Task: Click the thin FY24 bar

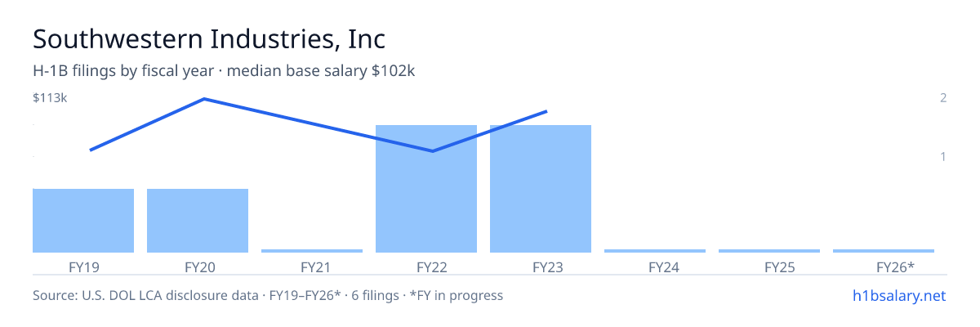Action: pyautogui.click(x=655, y=251)
